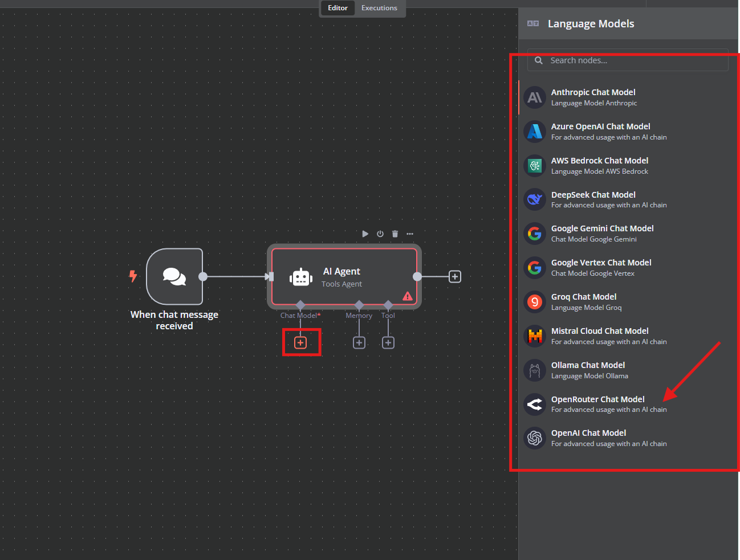Pick Google Gemini Chat Model entry

point(628,234)
